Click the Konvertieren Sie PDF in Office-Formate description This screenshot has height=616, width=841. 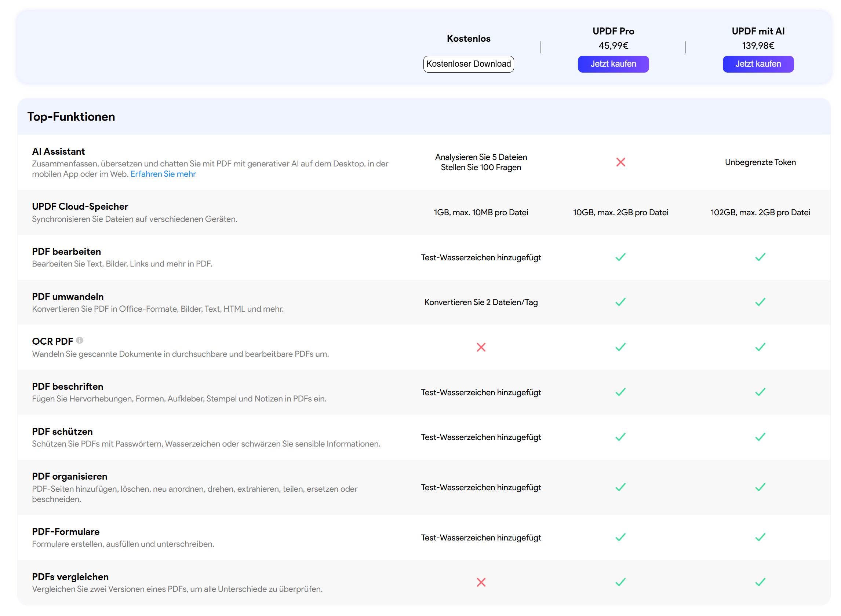pyautogui.click(x=158, y=309)
